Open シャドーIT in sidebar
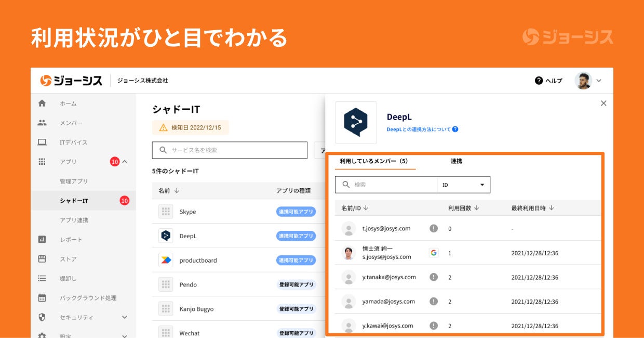Screen dimensions: 644x338 coord(74,201)
